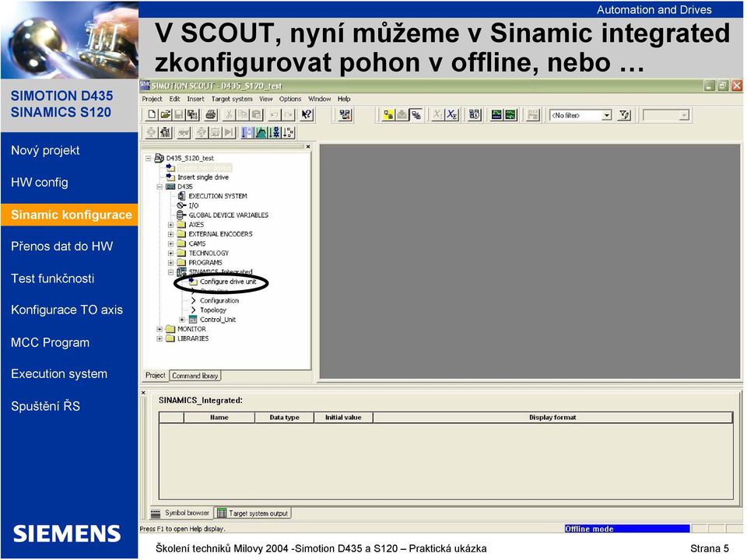Select the Project tab
747x560 pixels.
coord(156,375)
